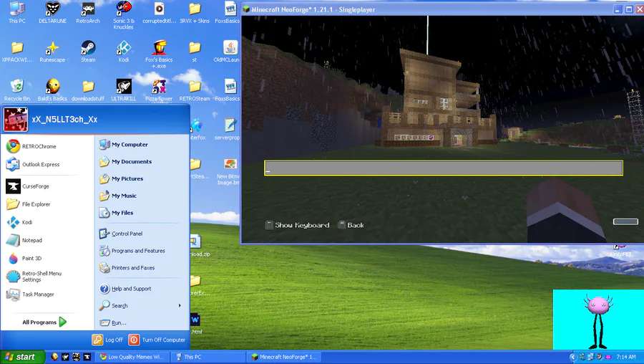644x364 pixels.
Task: Open Task Manager from Start menu
Action: click(30, 294)
